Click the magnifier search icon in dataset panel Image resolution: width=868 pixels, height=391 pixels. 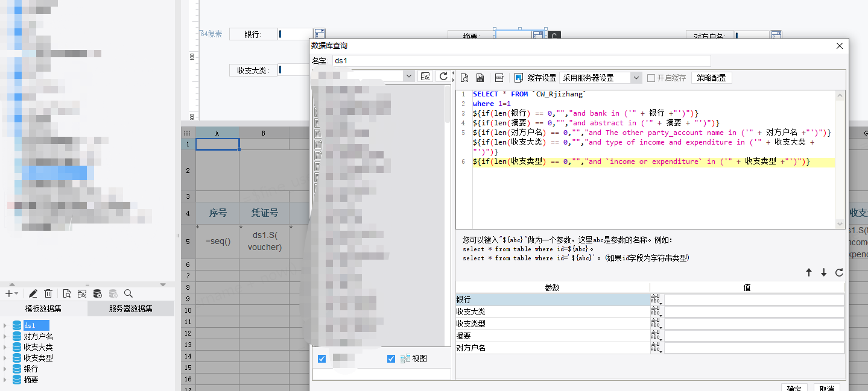(x=128, y=293)
